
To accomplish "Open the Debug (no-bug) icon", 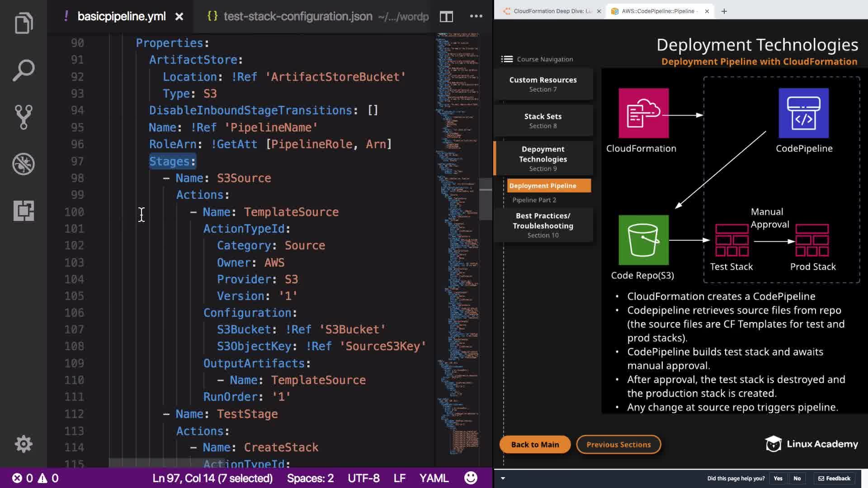I will 24,164.
